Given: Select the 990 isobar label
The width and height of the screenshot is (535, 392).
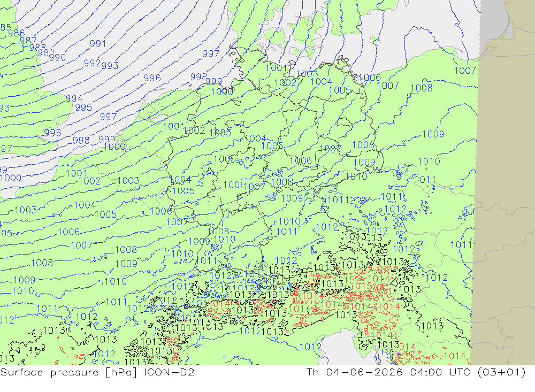Looking at the screenshot, I should (57, 57).
